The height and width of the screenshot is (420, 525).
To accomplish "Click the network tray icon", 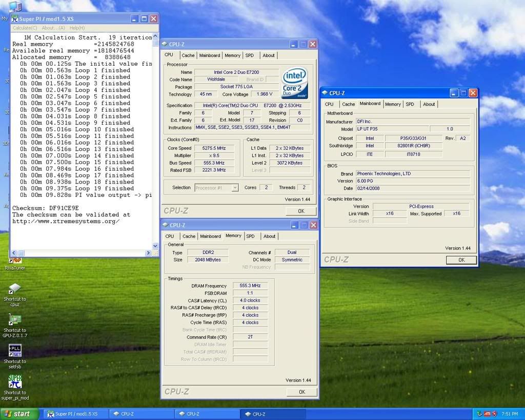I will tap(479, 414).
